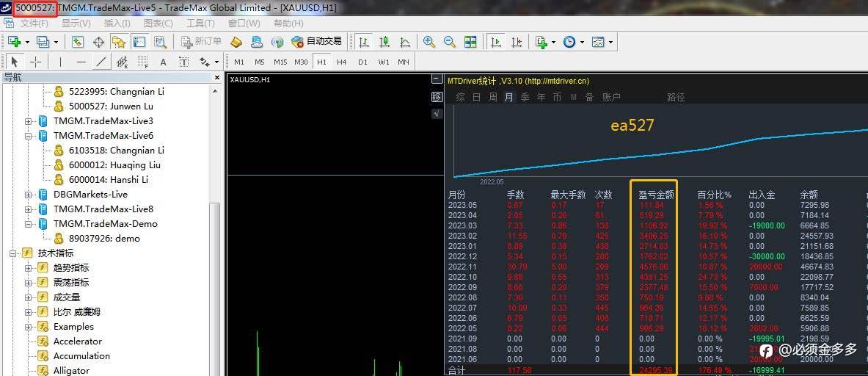Collapse the 技术指标 tree node
The width and height of the screenshot is (868, 376).
coord(12,253)
